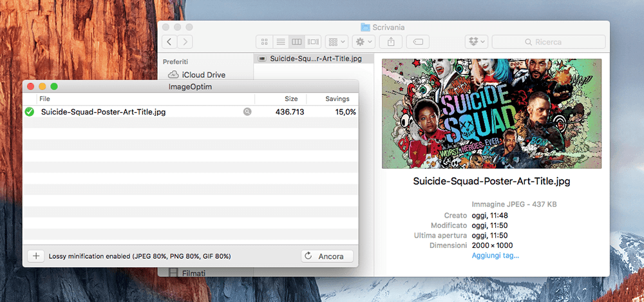
Task: Sort by the Size column header
Action: coord(291,99)
